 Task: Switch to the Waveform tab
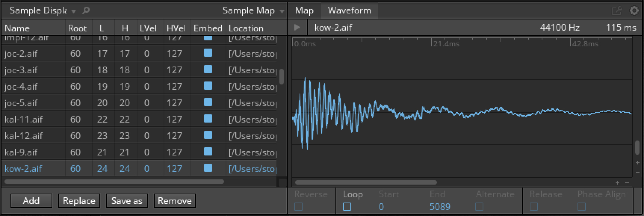[x=349, y=10]
